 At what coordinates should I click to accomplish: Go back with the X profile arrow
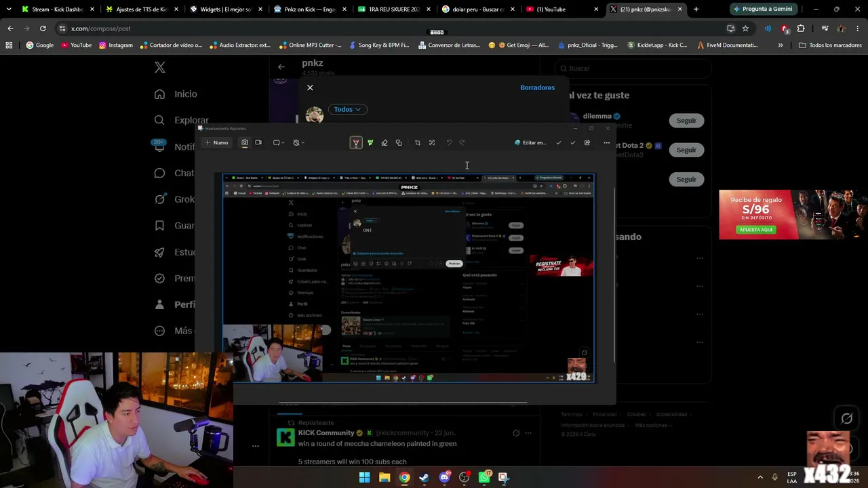281,67
